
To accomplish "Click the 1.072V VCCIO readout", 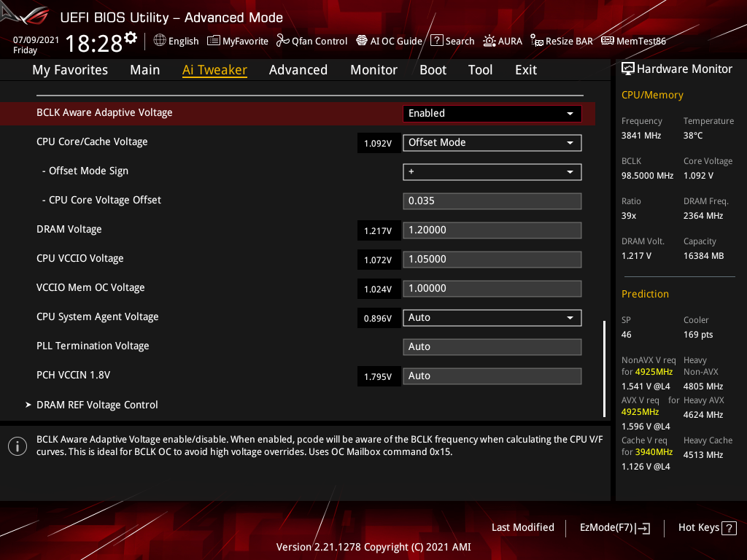I will 378,260.
